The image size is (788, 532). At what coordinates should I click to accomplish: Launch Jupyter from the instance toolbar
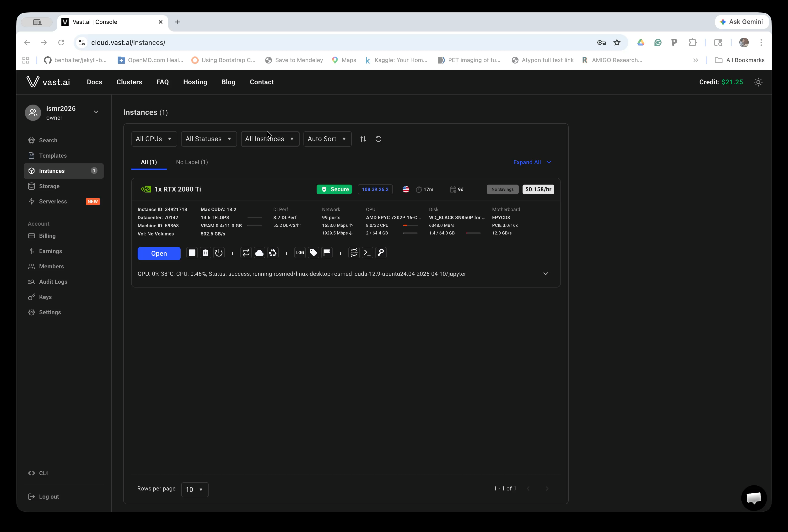click(354, 253)
